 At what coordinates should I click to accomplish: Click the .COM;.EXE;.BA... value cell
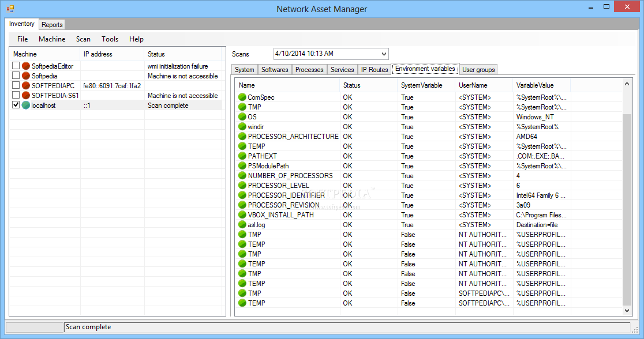point(540,156)
